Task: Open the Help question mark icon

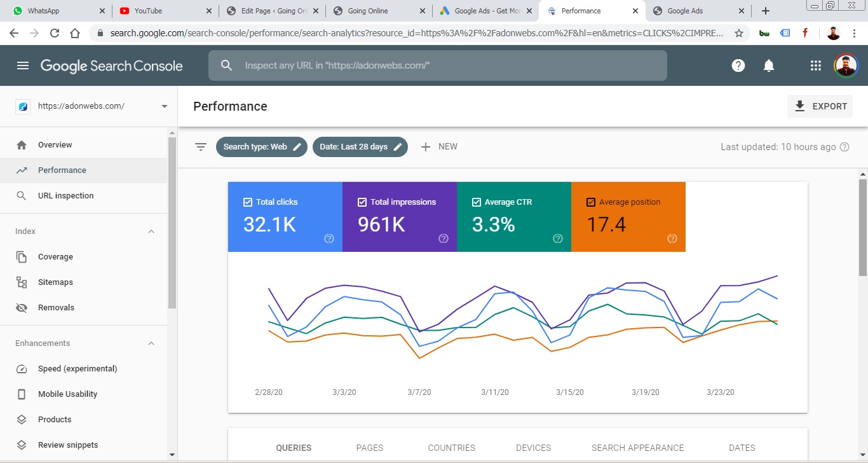Action: pyautogui.click(x=738, y=66)
